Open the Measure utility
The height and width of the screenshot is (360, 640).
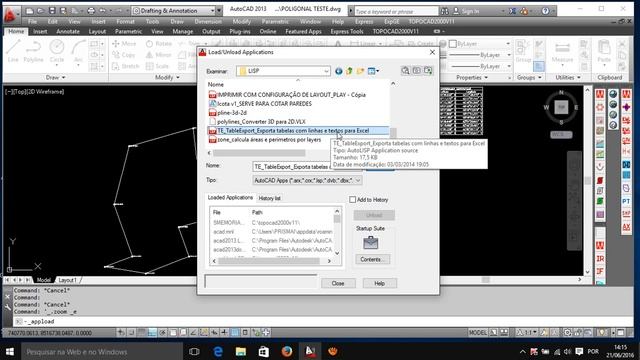tap(562, 52)
